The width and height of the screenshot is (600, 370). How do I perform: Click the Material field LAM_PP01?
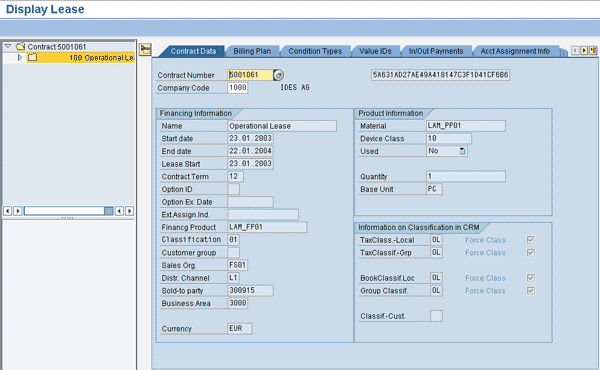466,126
